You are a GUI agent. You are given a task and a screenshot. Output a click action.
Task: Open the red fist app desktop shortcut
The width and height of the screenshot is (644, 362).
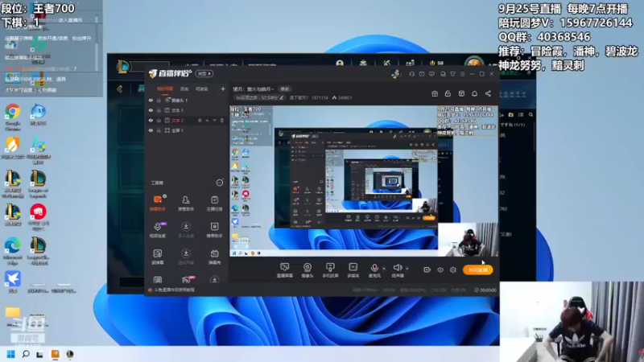click(38, 217)
